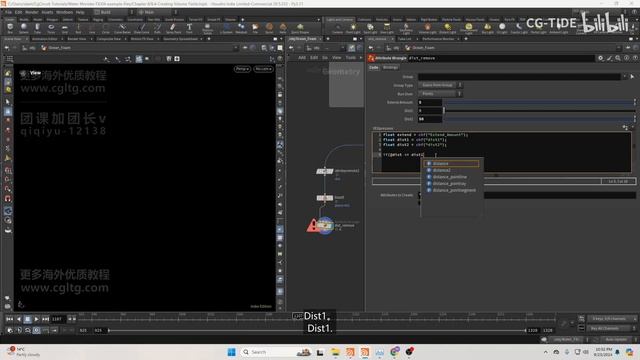Click the dist_remove node in network
The image size is (640, 360).
pyautogui.click(x=325, y=225)
